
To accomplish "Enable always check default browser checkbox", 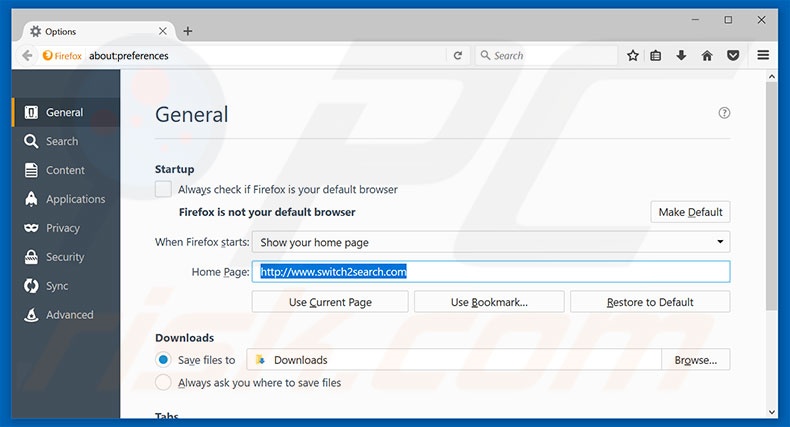I will pyautogui.click(x=163, y=189).
